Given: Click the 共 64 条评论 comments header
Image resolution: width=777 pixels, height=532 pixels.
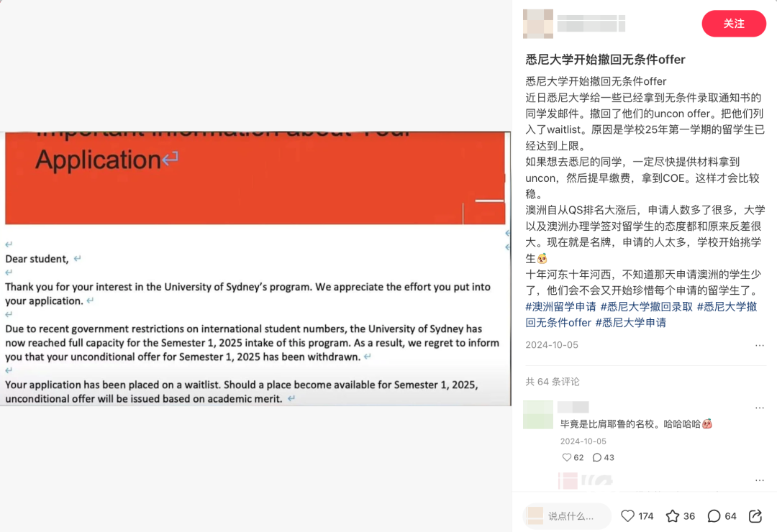Looking at the screenshot, I should pyautogui.click(x=553, y=382).
